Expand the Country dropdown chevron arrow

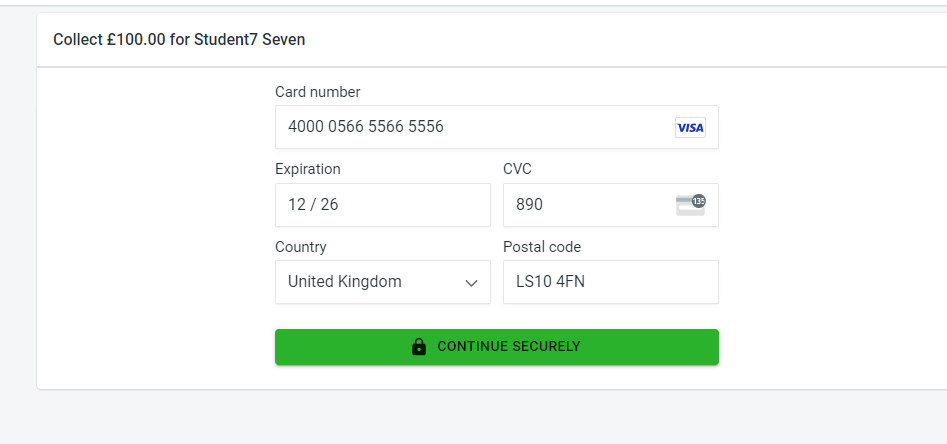tap(472, 283)
